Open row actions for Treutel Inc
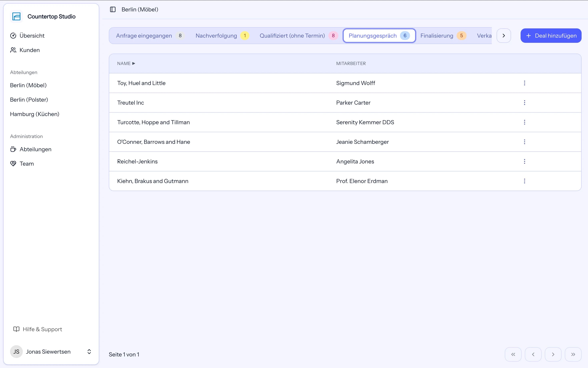Screen dimensions: 588x368 coord(524,103)
